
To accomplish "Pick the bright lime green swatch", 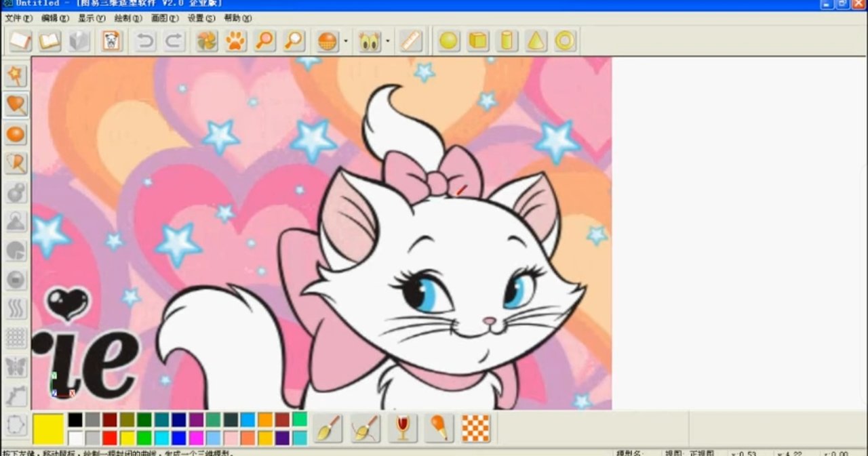I will click(x=144, y=438).
